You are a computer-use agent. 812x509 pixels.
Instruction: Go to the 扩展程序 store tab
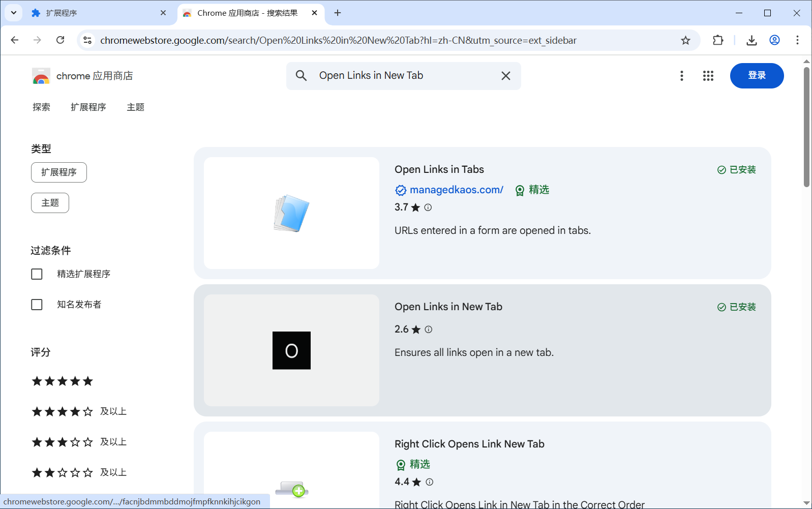point(88,107)
